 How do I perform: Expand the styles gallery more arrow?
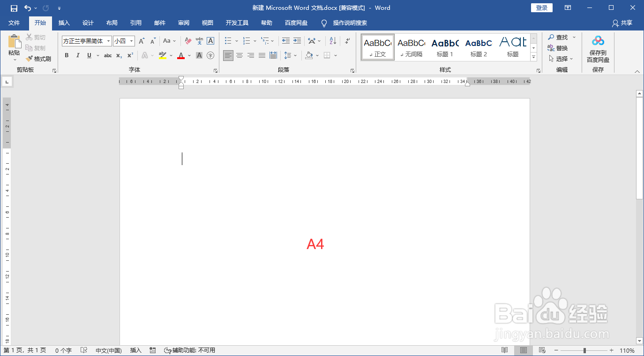pyautogui.click(x=533, y=57)
